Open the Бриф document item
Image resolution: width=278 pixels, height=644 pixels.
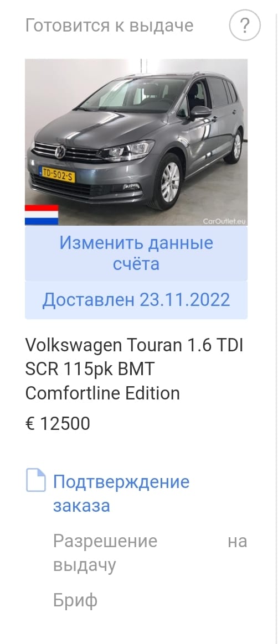click(75, 600)
